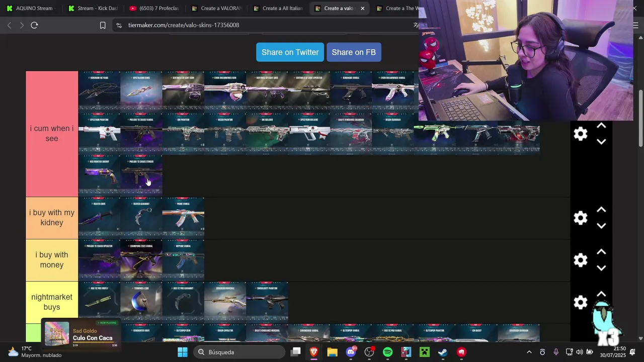Image resolution: width=644 pixels, height=362 pixels.
Task: Edit the 'i buy with money' tier label
Action: coord(52,260)
